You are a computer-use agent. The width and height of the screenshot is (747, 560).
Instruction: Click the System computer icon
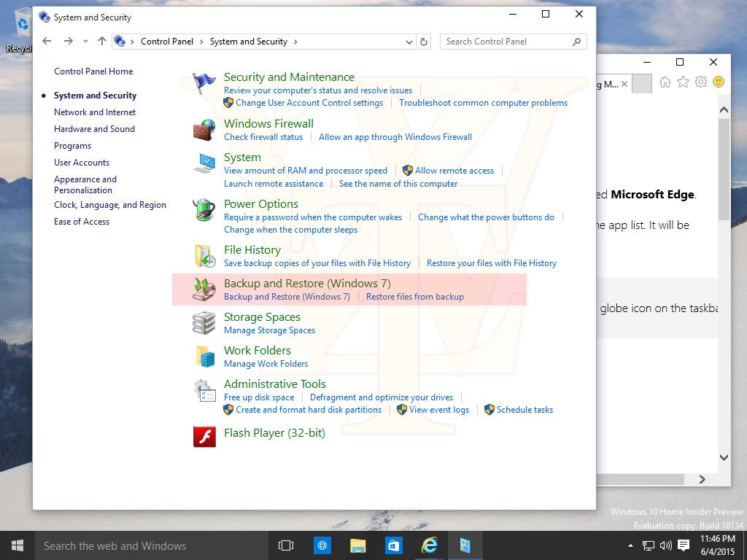(x=204, y=163)
